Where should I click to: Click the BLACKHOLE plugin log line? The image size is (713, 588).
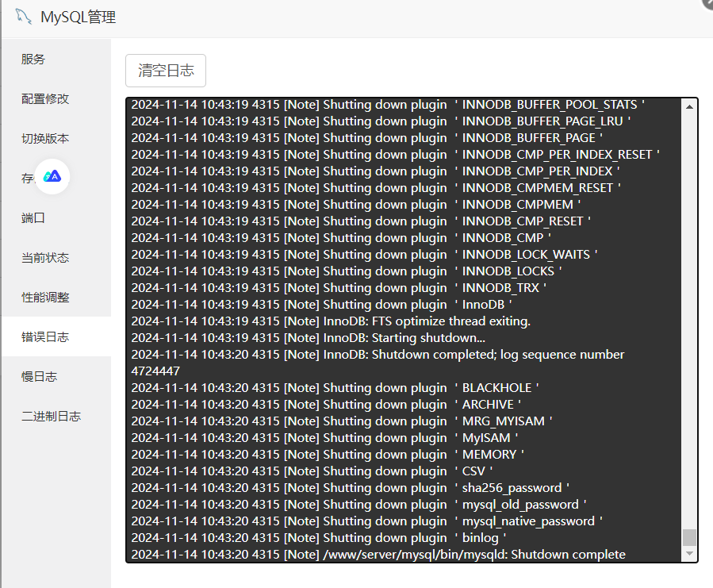pos(335,388)
